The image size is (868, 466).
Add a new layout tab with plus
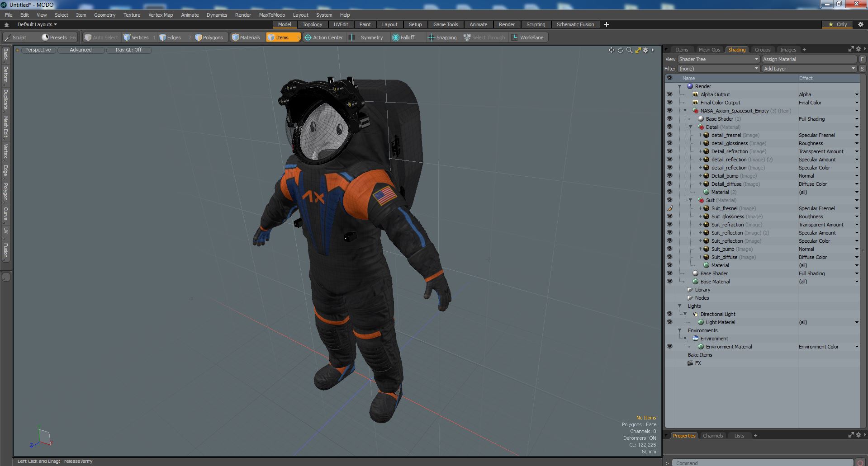click(x=606, y=24)
